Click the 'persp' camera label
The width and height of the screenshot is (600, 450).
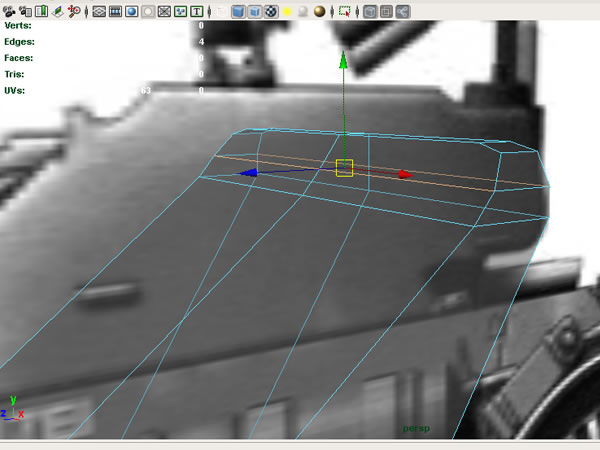(x=416, y=428)
